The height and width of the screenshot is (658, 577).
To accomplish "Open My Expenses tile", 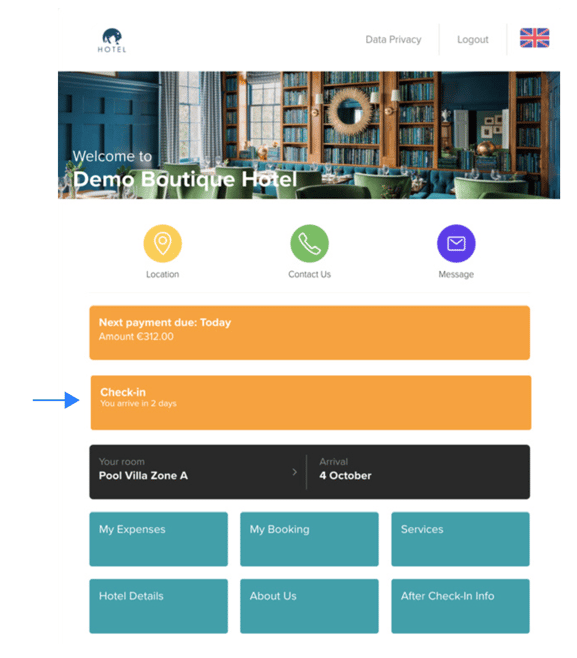I will pyautogui.click(x=159, y=539).
